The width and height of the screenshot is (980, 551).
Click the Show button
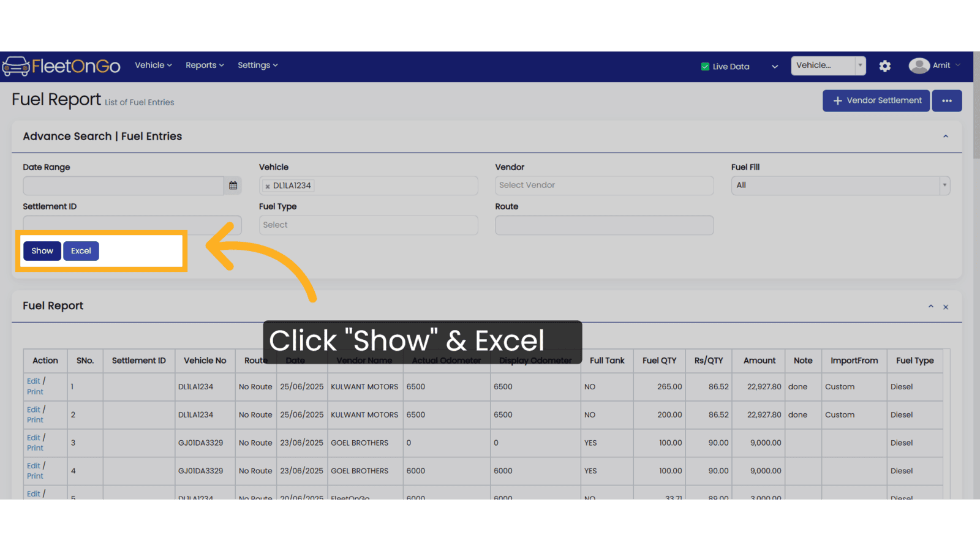click(42, 251)
